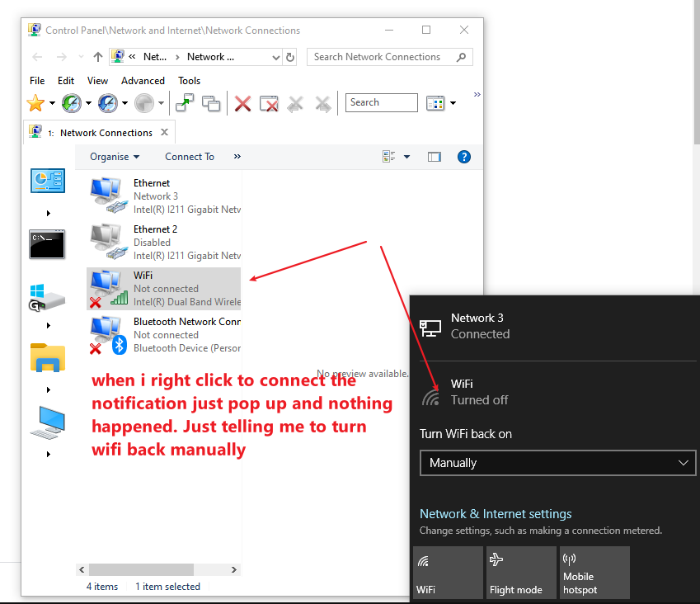Click the greyed-out globe toolbar icon
This screenshot has height=604, width=700.
[144, 103]
